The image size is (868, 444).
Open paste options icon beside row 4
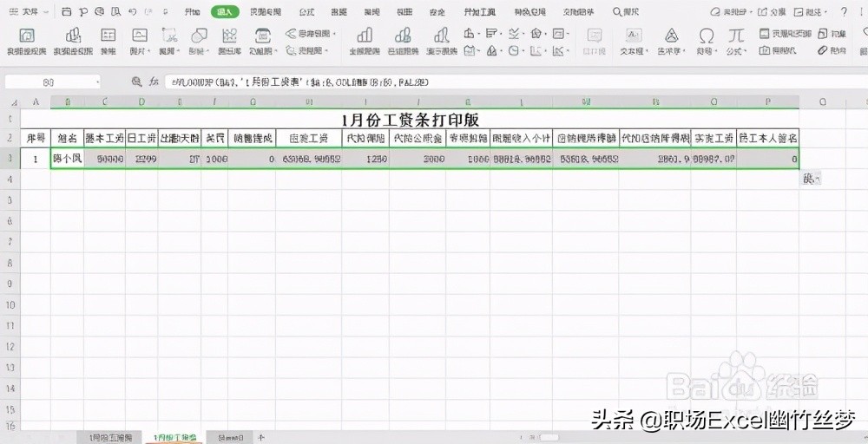pyautogui.click(x=810, y=179)
